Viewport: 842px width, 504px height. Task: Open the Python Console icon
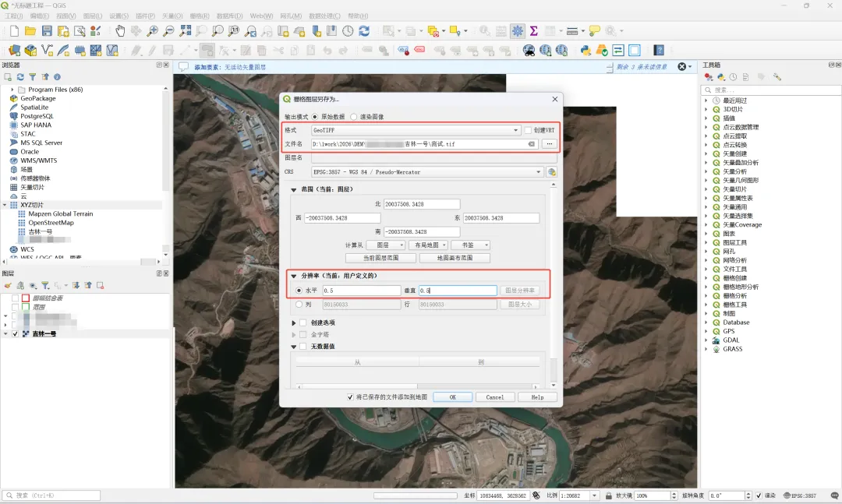click(586, 51)
